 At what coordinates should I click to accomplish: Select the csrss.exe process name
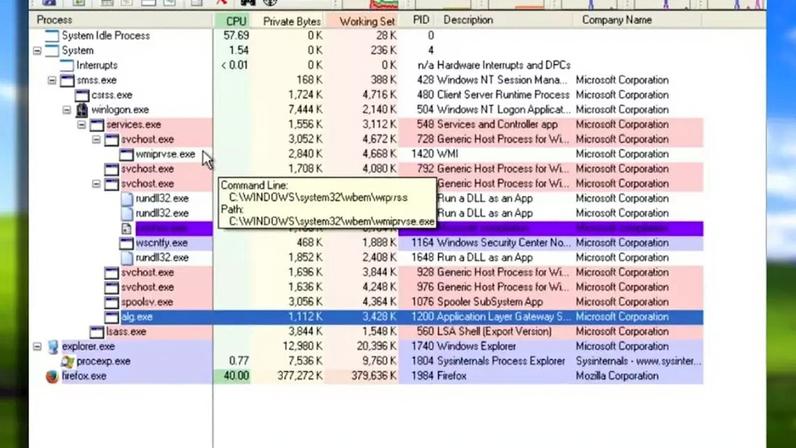pyautogui.click(x=112, y=95)
